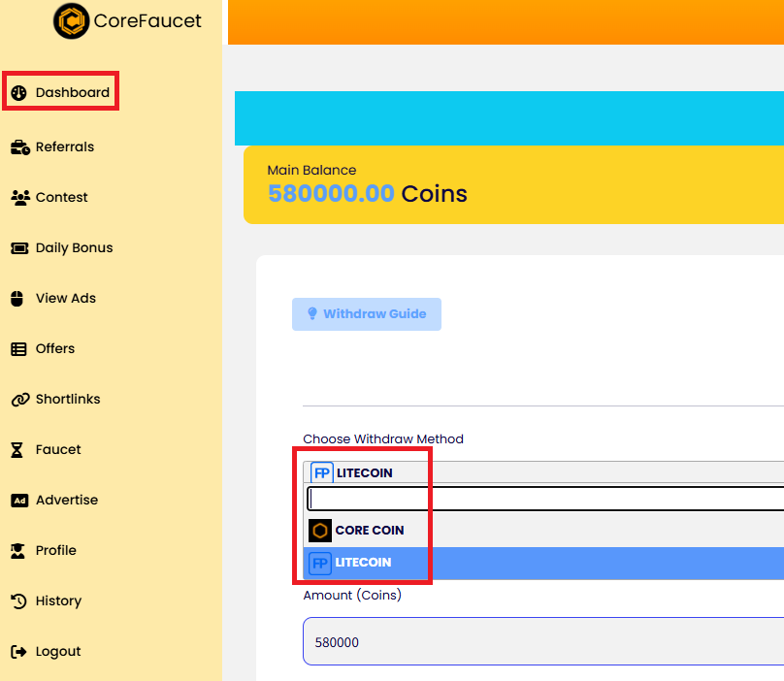Open the withdraw method dropdown showing LITECOIN
Image resolution: width=784 pixels, height=681 pixels.
543,472
